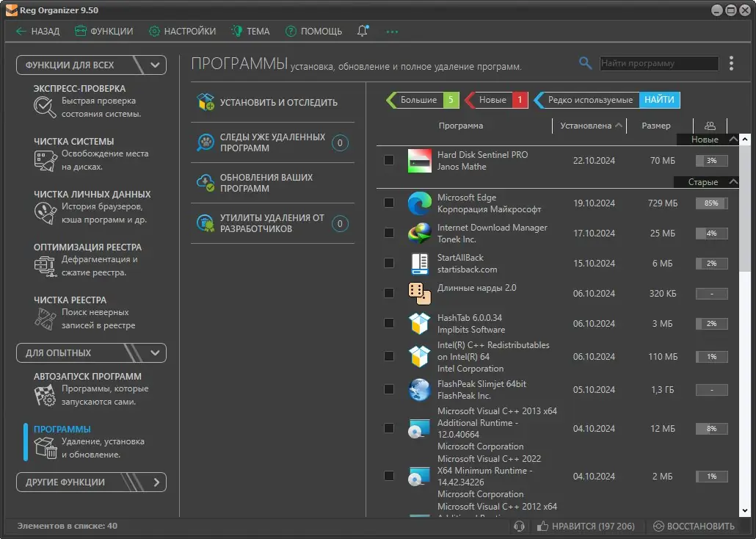The height and width of the screenshot is (539, 756).
Task: Click the Internet Download Manager icon
Action: pos(419,233)
